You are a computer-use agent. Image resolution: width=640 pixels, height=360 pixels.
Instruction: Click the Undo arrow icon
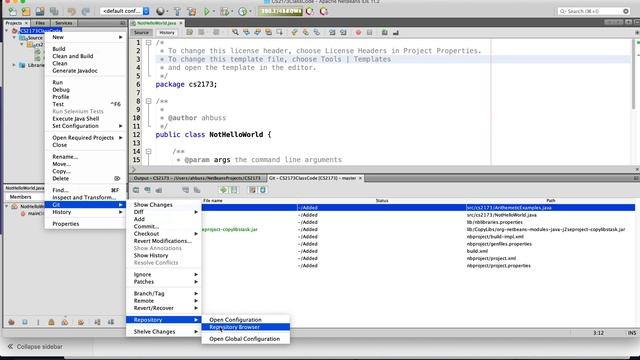pyautogui.click(x=71, y=11)
